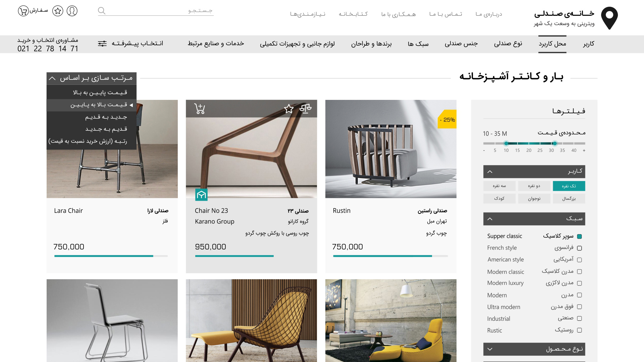The width and height of the screenshot is (644, 362).
Task: Open the shopping cart order icon
Action: point(23,11)
